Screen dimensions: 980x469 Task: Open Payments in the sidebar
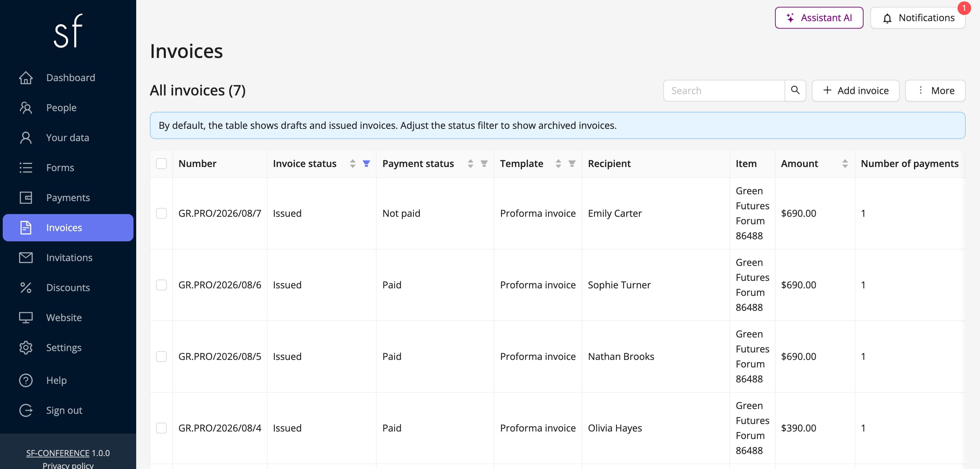(x=68, y=198)
